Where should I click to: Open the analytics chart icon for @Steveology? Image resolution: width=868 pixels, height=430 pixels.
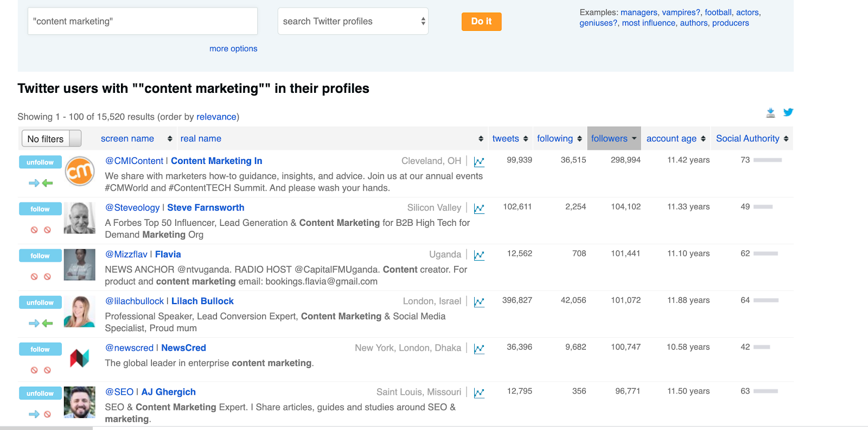click(479, 208)
